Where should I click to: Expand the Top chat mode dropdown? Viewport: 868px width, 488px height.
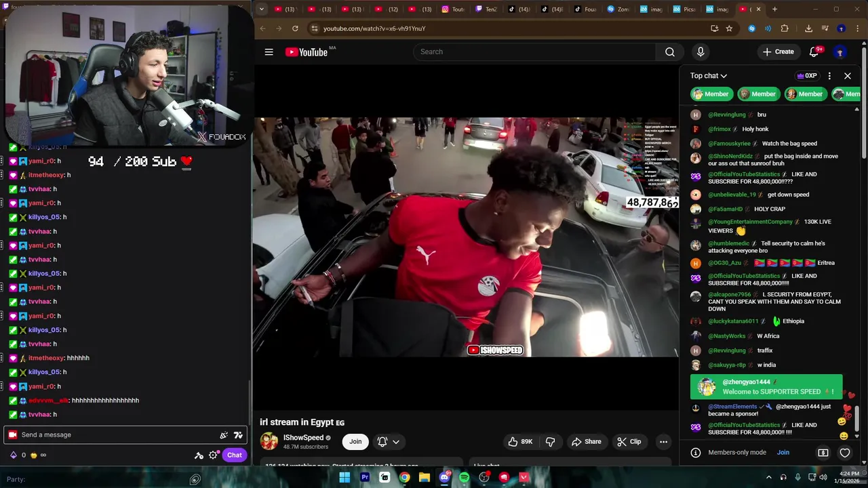709,76
